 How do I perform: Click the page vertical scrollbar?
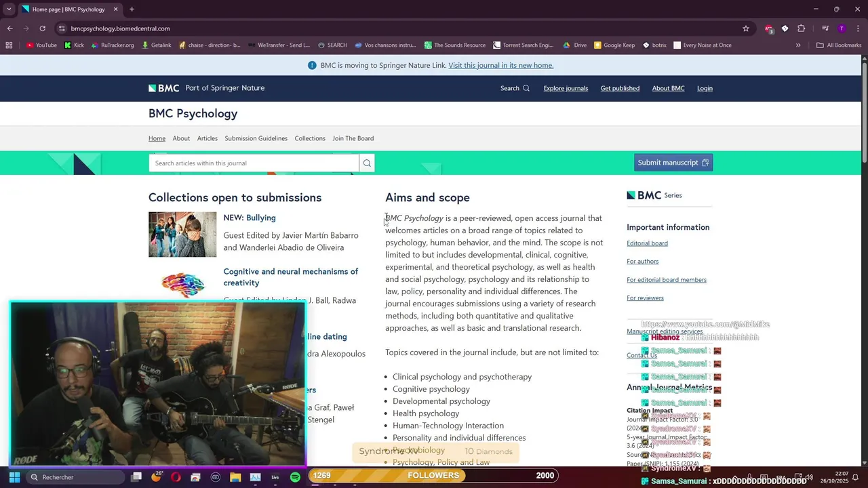tap(864, 112)
